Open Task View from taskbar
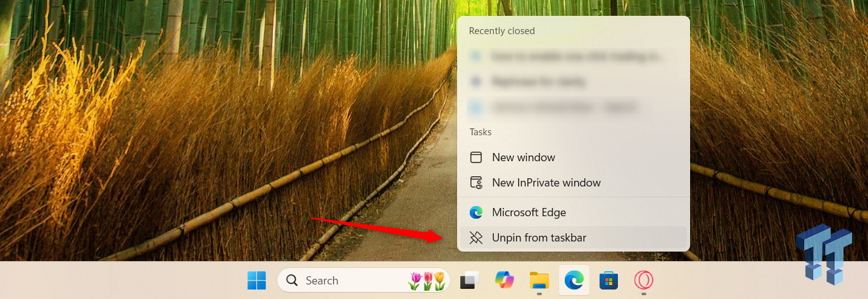Image resolution: width=868 pixels, height=299 pixels. pos(470,280)
